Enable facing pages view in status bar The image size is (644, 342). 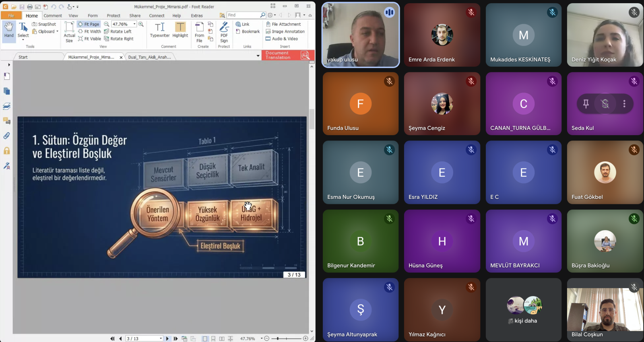[x=222, y=339]
